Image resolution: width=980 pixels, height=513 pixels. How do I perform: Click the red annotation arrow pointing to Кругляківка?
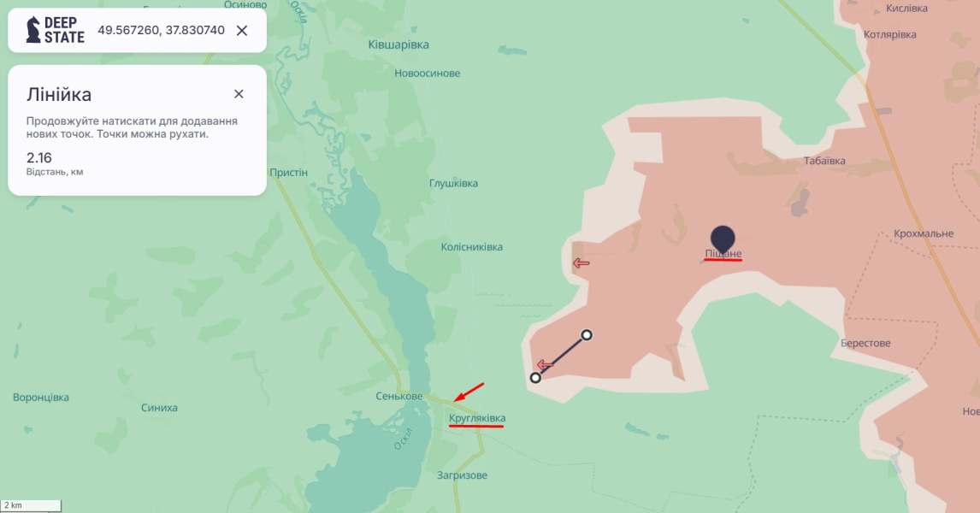(469, 392)
